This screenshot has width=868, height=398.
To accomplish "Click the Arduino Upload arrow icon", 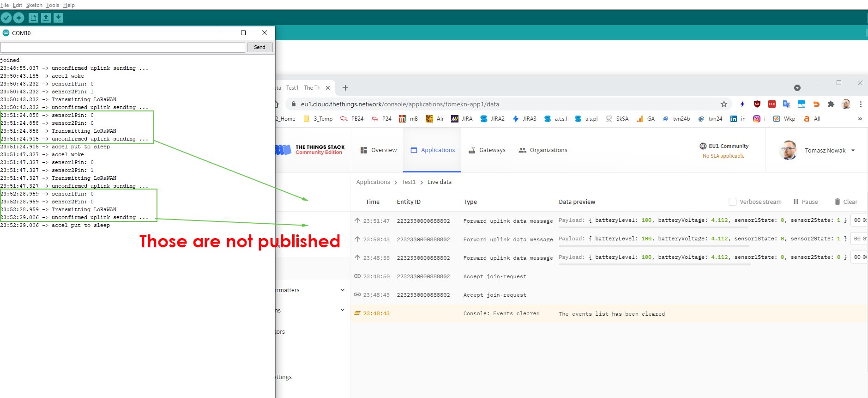I will [19, 18].
